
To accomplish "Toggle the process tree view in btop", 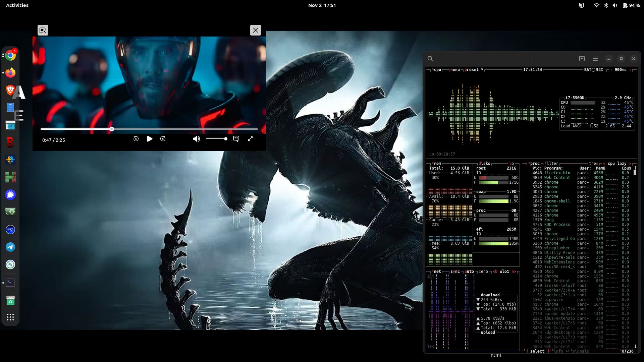I will coord(593,164).
